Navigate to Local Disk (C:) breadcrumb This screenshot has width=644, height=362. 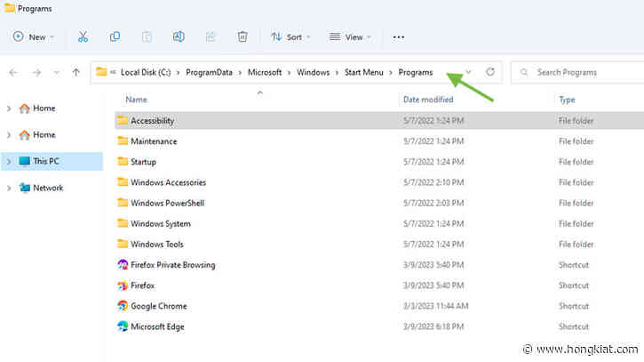[x=146, y=72]
